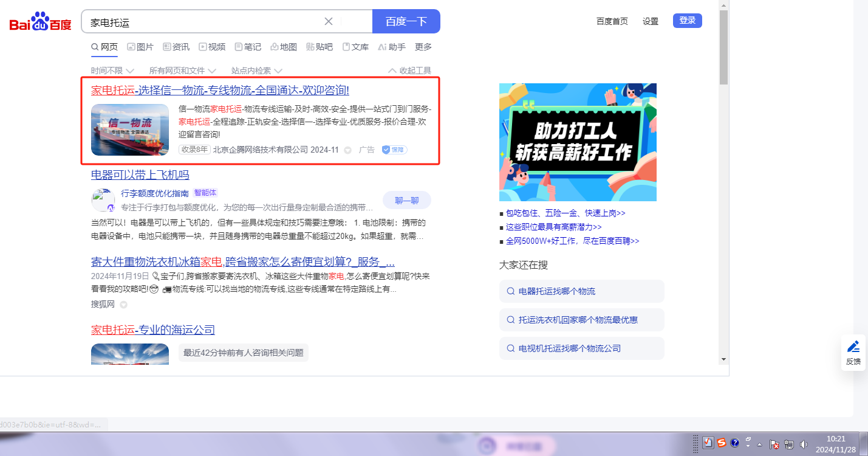Open the 这些职位最具有高薪潜力 link
Viewport: 868px width, 456px height.
click(554, 227)
